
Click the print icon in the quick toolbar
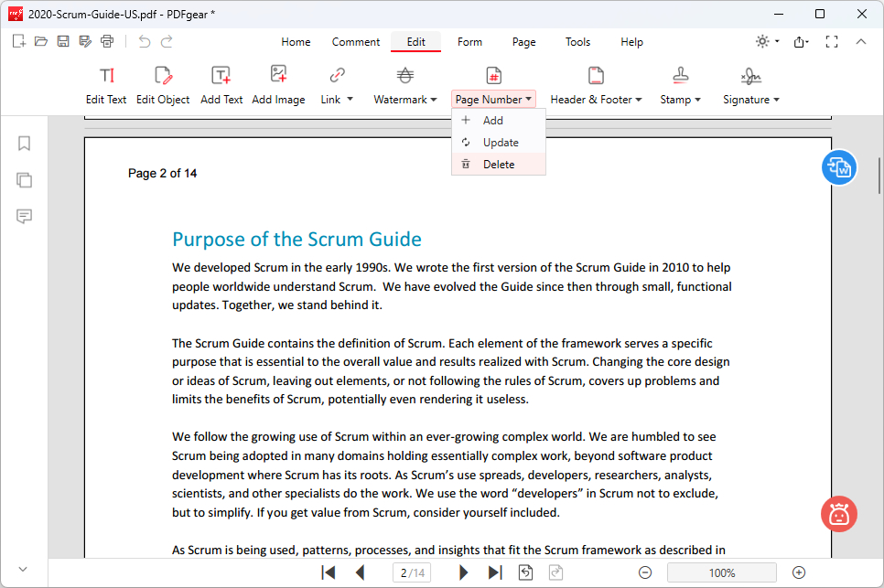click(108, 41)
